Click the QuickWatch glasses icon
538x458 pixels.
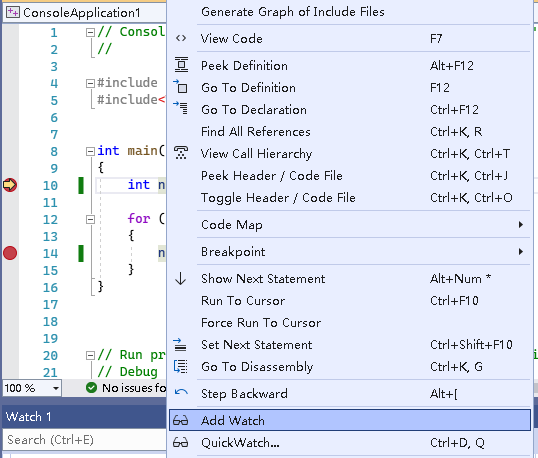[180, 443]
